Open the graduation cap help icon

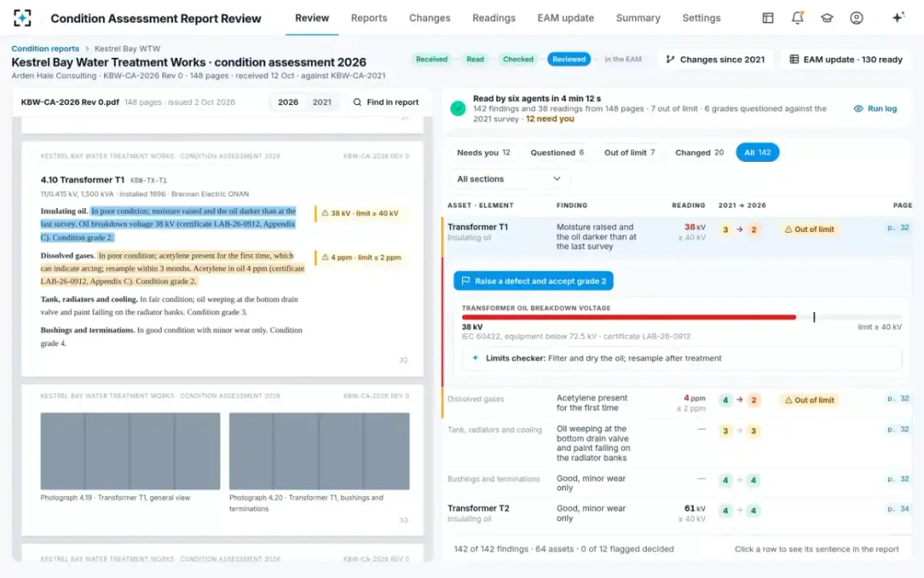pos(827,18)
